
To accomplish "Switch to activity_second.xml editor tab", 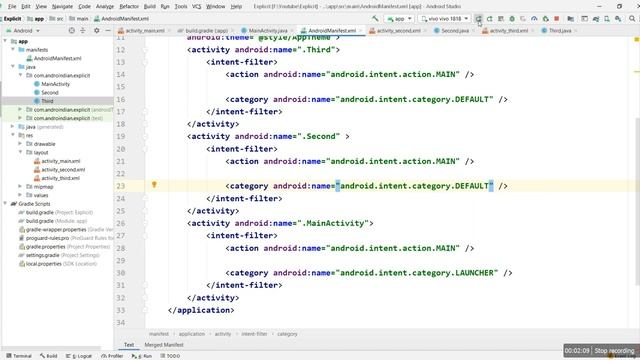I will pyautogui.click(x=395, y=31).
